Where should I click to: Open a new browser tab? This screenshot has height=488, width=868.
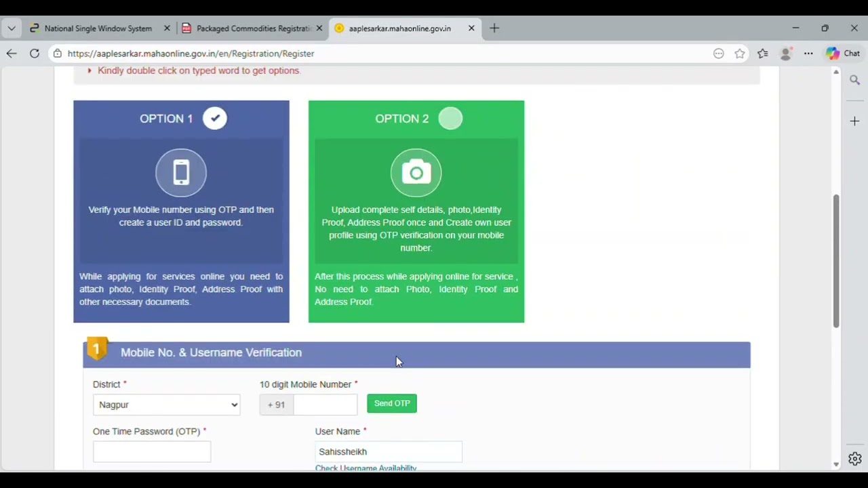[x=494, y=28]
